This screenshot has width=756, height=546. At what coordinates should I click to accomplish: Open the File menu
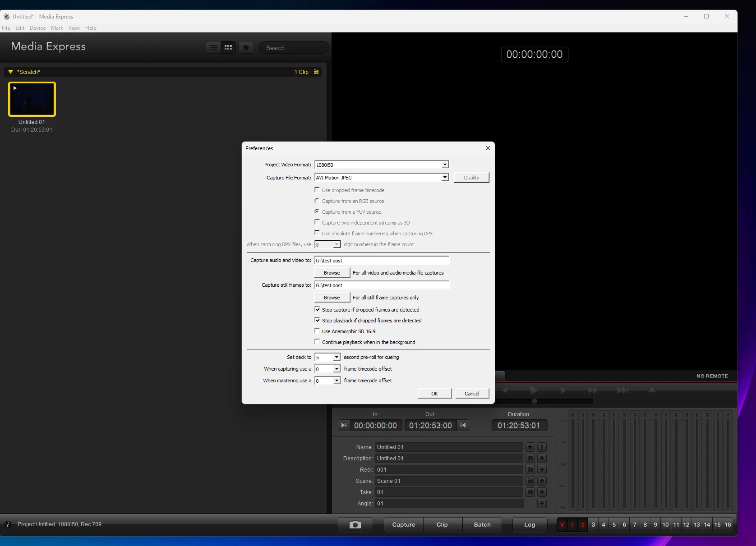[x=6, y=28]
